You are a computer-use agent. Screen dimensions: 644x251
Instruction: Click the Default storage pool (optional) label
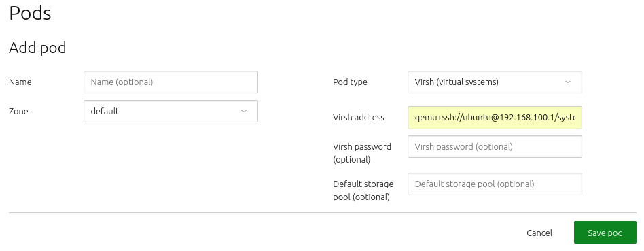click(x=363, y=190)
